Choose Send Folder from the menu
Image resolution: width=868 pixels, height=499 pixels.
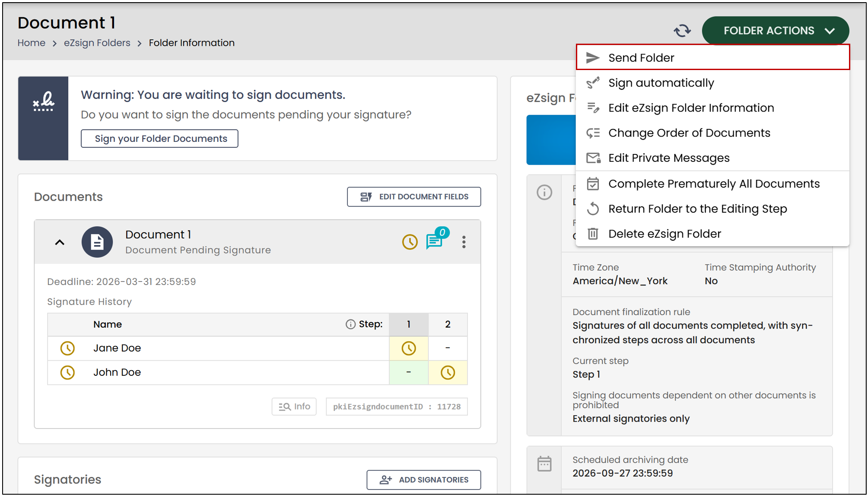click(713, 58)
